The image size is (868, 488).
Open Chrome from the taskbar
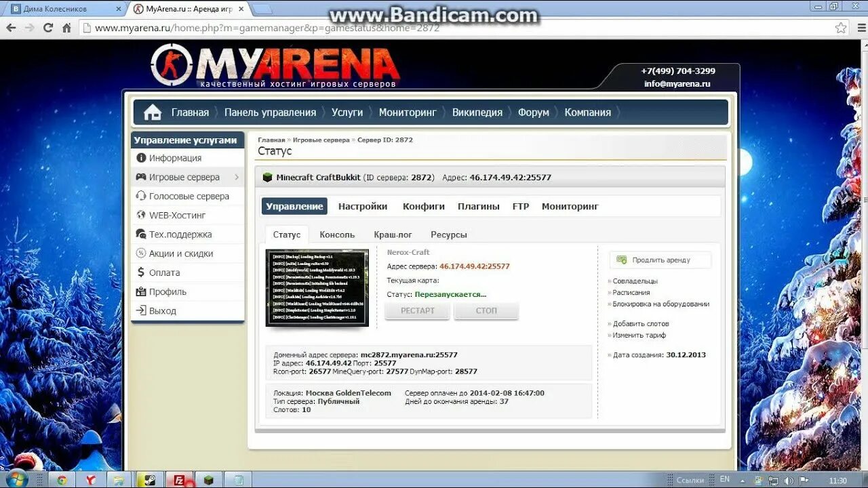62,480
